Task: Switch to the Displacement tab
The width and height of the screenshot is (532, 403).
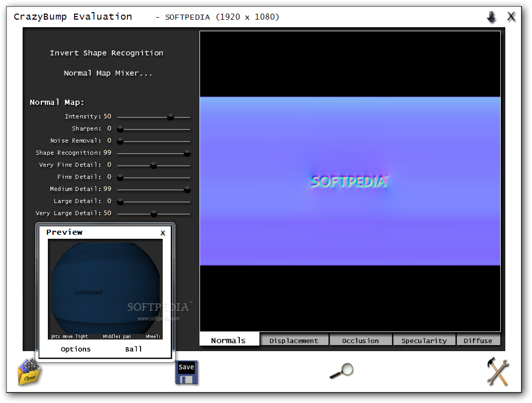Action: (294, 341)
